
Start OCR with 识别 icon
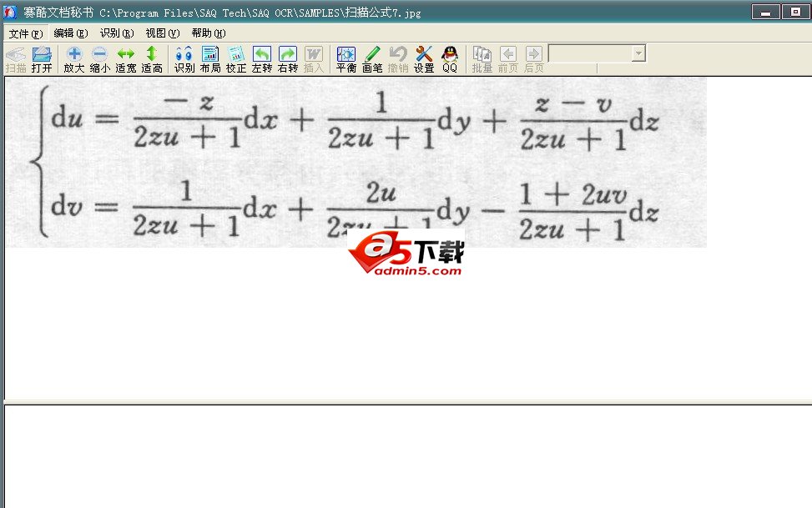point(184,59)
